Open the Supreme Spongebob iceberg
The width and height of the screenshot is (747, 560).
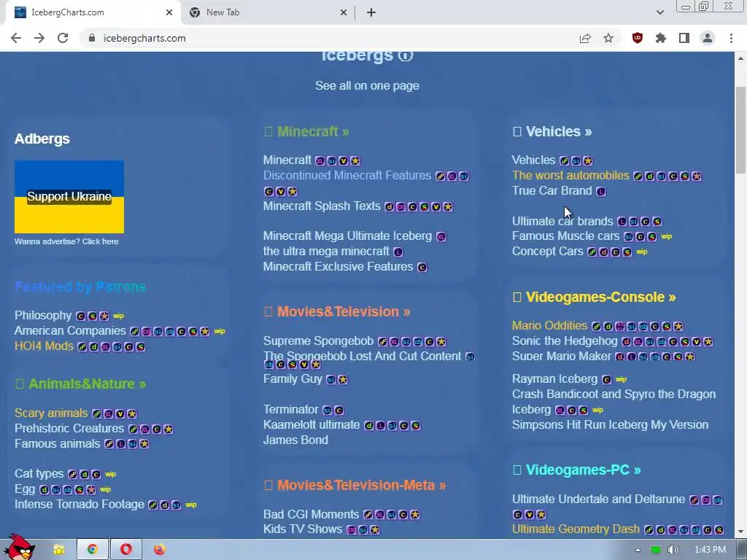pos(318,341)
